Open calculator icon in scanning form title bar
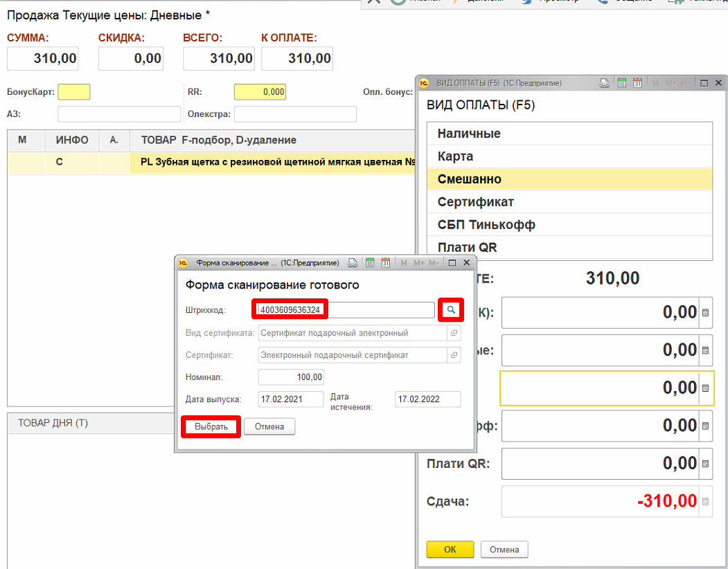This screenshot has height=569, width=728. pos(371,263)
